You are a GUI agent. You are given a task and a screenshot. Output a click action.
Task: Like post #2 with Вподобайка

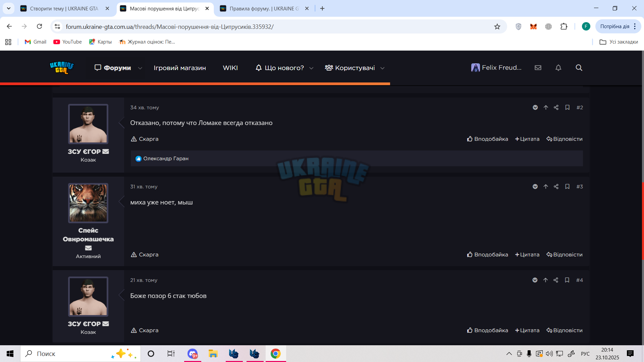click(487, 139)
